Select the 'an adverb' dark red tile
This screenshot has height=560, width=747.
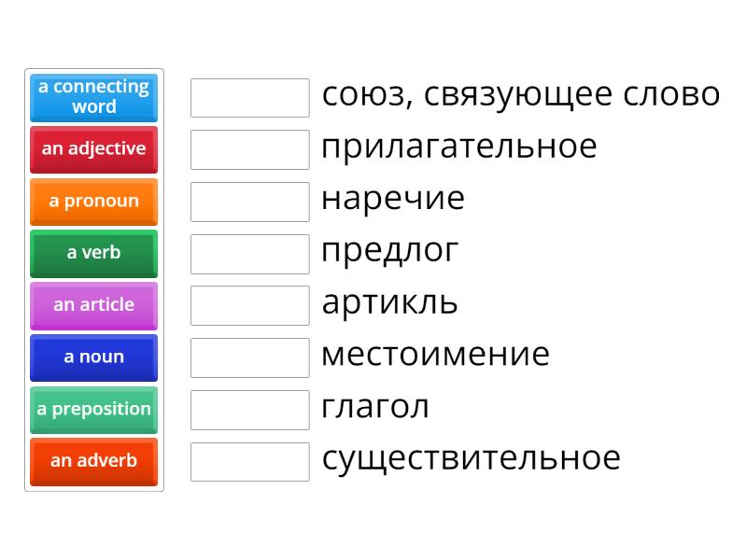click(x=93, y=462)
